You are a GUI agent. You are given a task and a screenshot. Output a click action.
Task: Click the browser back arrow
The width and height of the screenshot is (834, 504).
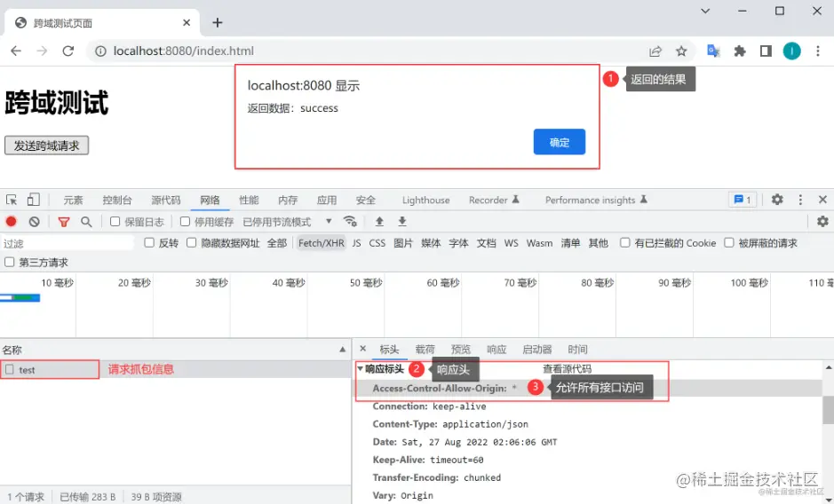pos(16,51)
